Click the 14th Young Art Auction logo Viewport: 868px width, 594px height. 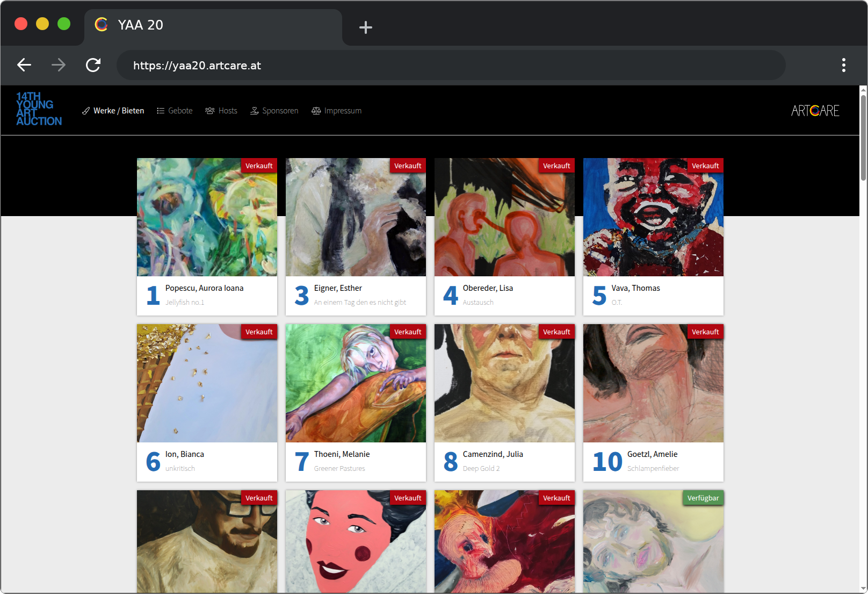[x=39, y=109]
